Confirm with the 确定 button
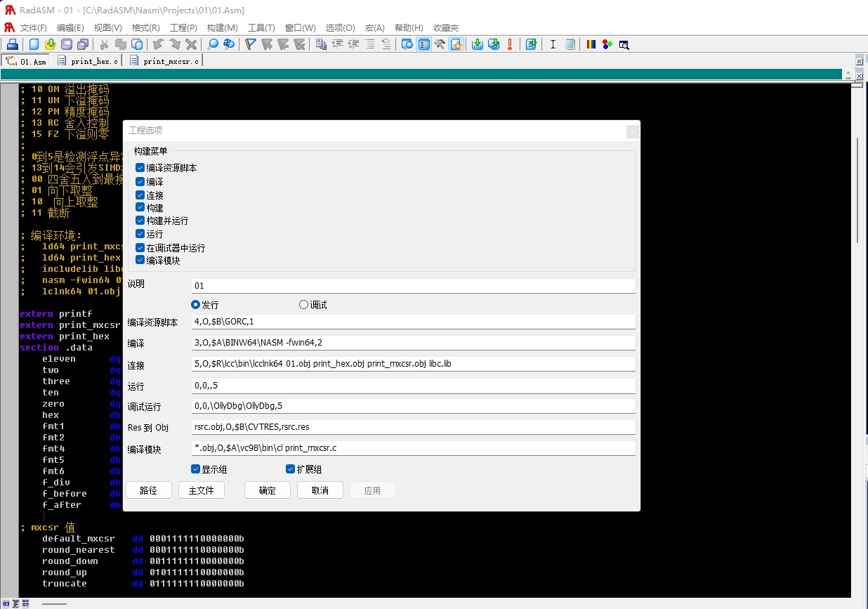 (268, 490)
